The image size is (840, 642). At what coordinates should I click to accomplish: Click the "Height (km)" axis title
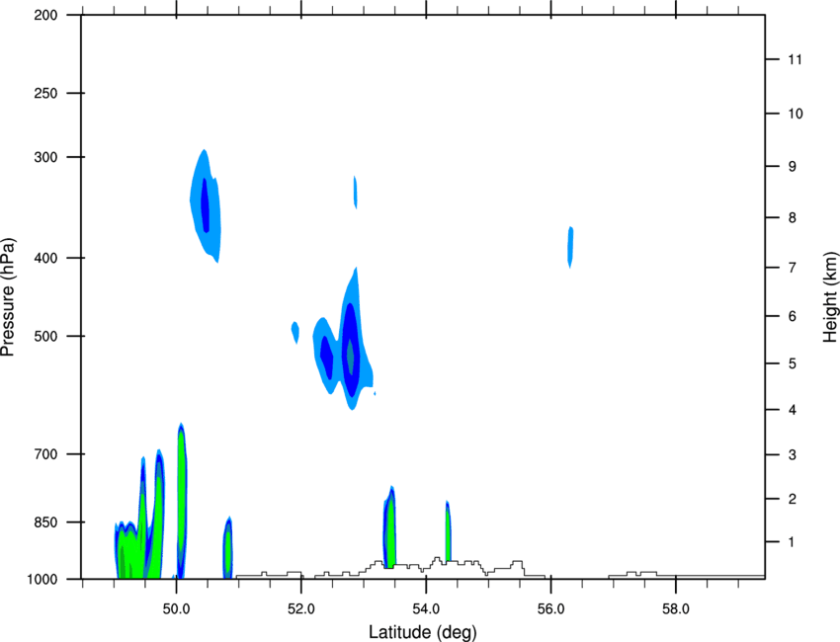(x=830, y=297)
